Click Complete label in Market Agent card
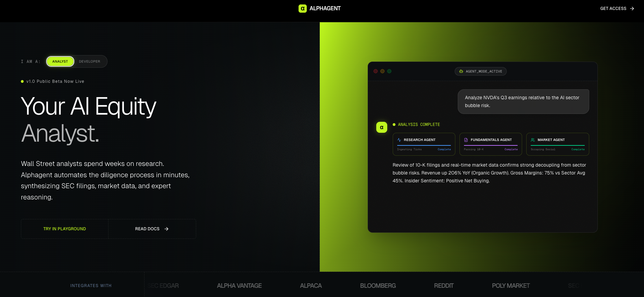 [578, 150]
